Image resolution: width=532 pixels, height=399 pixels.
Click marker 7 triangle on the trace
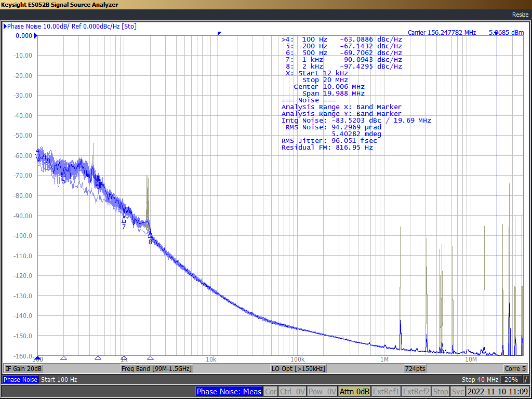coord(124,220)
